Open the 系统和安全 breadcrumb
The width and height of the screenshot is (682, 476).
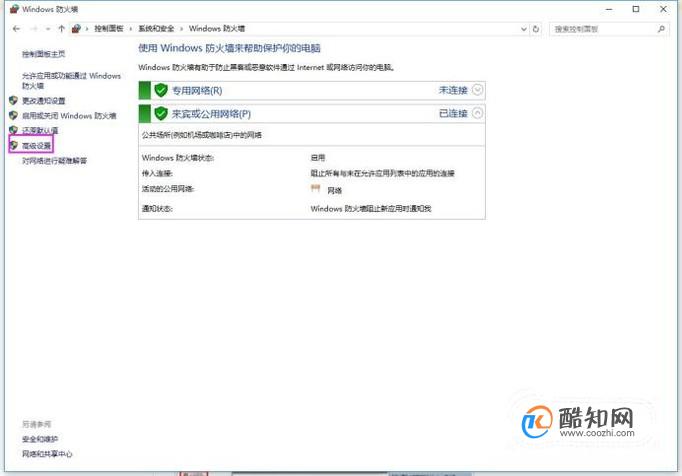tap(156, 29)
